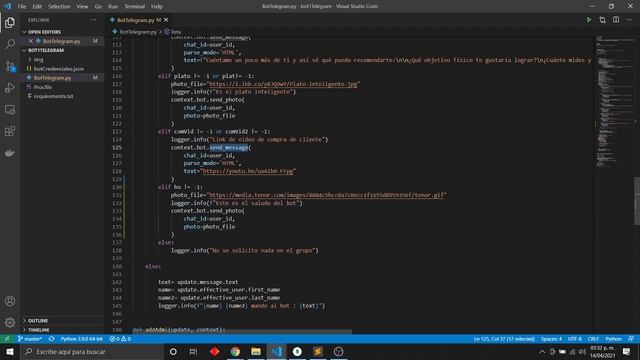This screenshot has height=360, width=640.
Task: Open the Accounts menu
Action: point(10,301)
